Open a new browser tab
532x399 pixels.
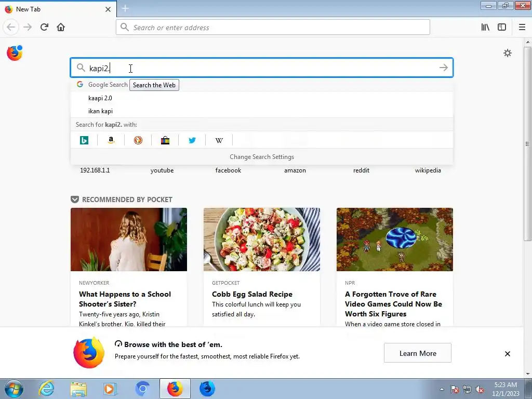[x=125, y=8]
